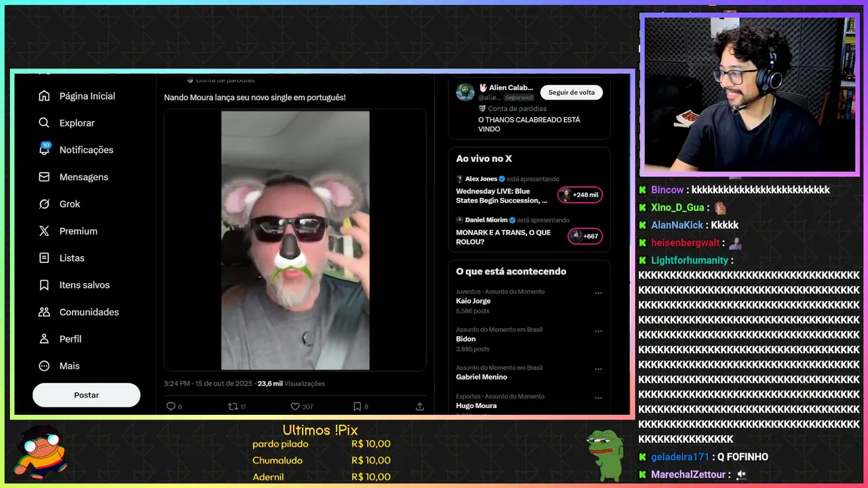Click Chumaludo Pix donor entry
The width and height of the screenshot is (868, 488).
click(321, 460)
